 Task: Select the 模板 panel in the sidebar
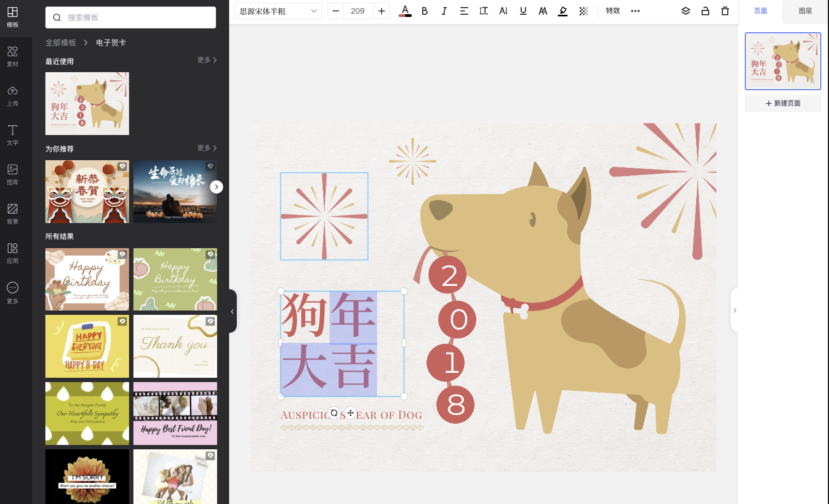(x=13, y=17)
